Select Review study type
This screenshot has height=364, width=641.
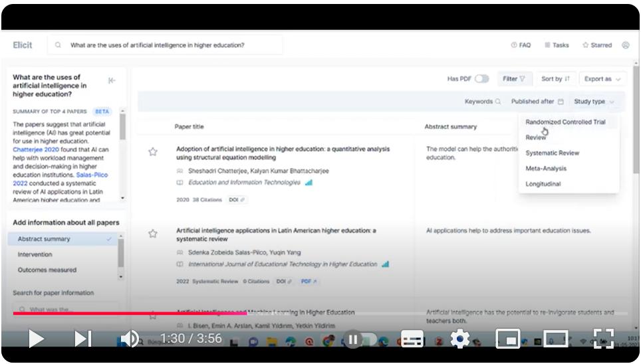535,137
